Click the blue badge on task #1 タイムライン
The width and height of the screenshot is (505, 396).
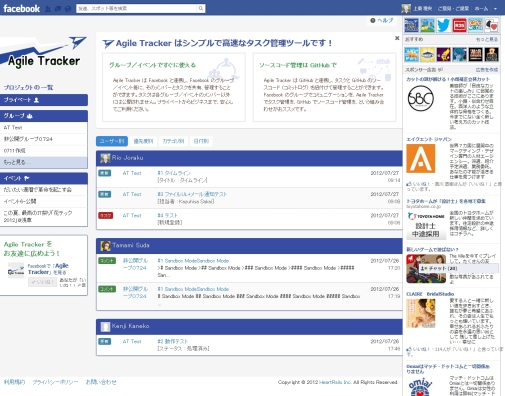tap(105, 173)
